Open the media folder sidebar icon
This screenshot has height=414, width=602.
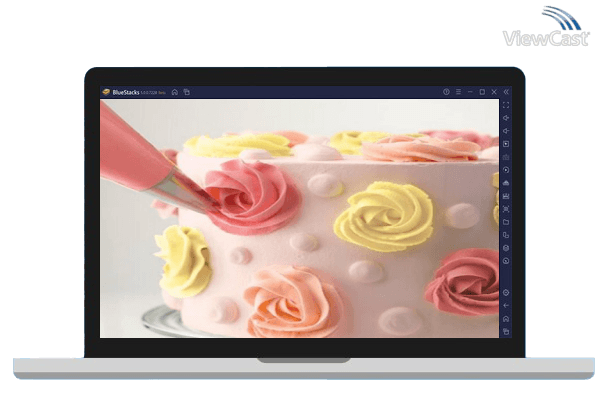[506, 222]
